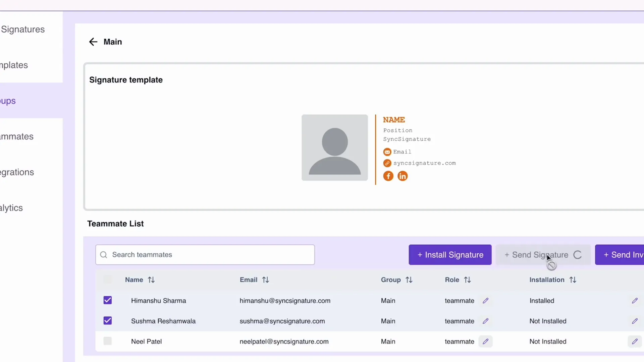The image size is (644, 362).
Task: Click the Send Signature button
Action: 543,255
